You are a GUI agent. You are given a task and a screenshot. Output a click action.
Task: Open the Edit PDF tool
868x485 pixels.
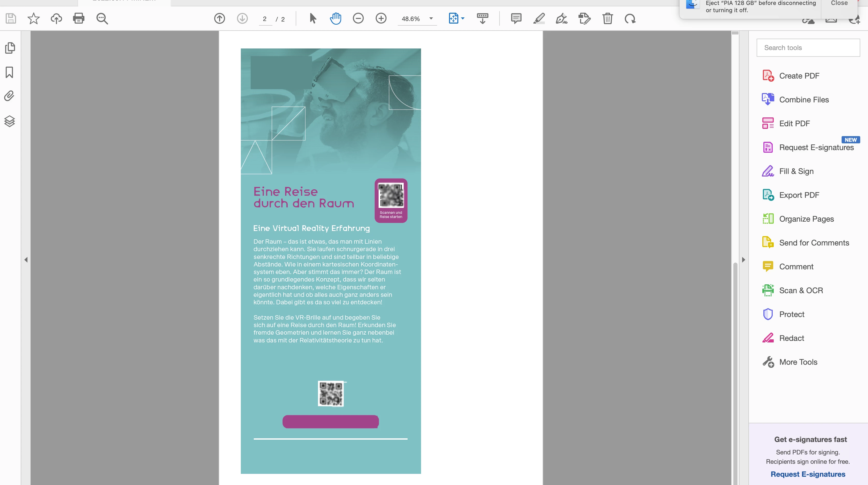[x=794, y=123]
